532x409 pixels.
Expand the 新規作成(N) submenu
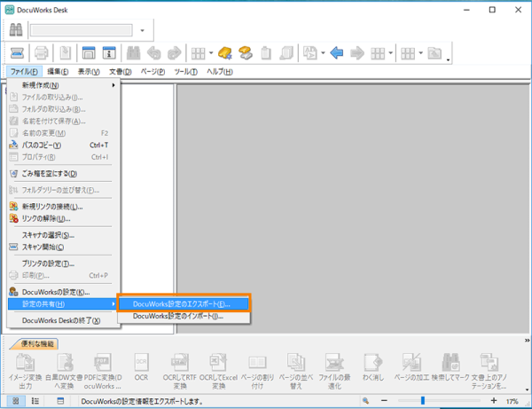63,85
